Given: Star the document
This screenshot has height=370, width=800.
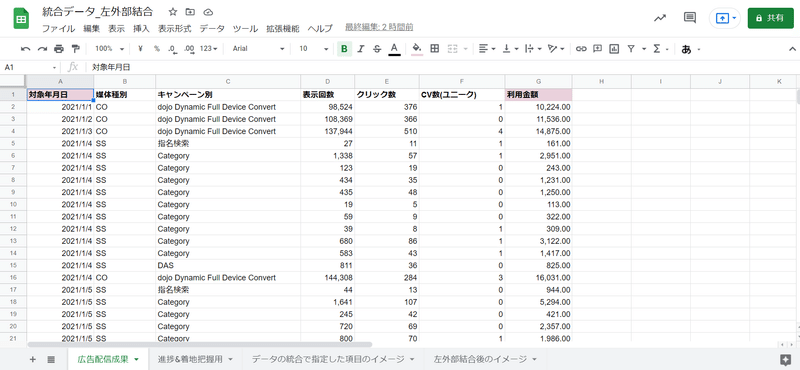Looking at the screenshot, I should pyautogui.click(x=173, y=12).
